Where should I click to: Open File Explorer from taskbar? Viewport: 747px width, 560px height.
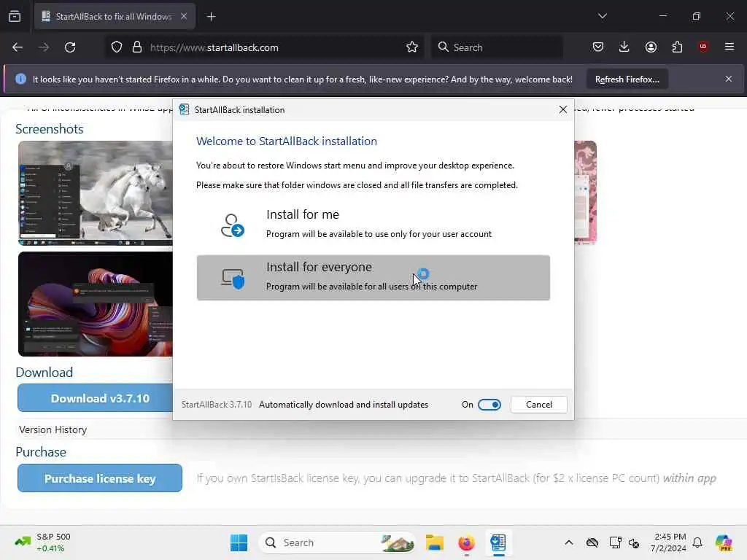click(x=435, y=542)
